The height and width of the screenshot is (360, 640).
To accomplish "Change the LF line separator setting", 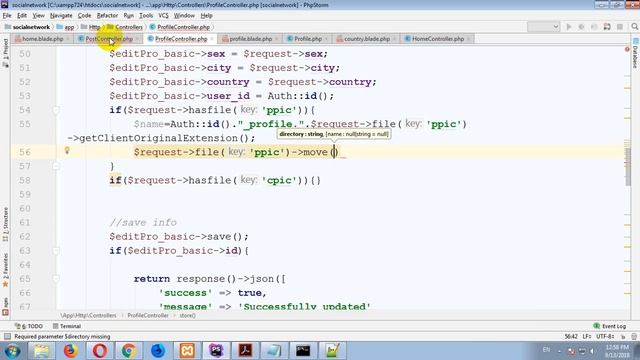I will tap(587, 337).
